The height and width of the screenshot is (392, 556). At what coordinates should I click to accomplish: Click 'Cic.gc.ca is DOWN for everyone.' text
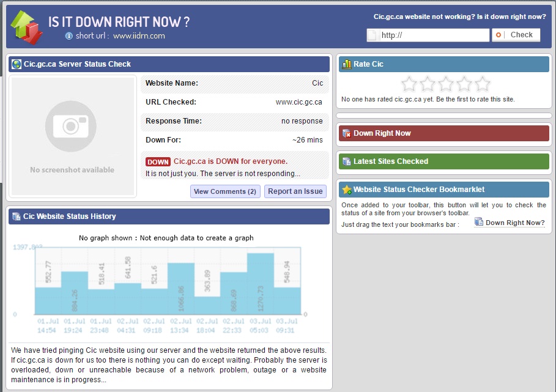[x=231, y=161]
